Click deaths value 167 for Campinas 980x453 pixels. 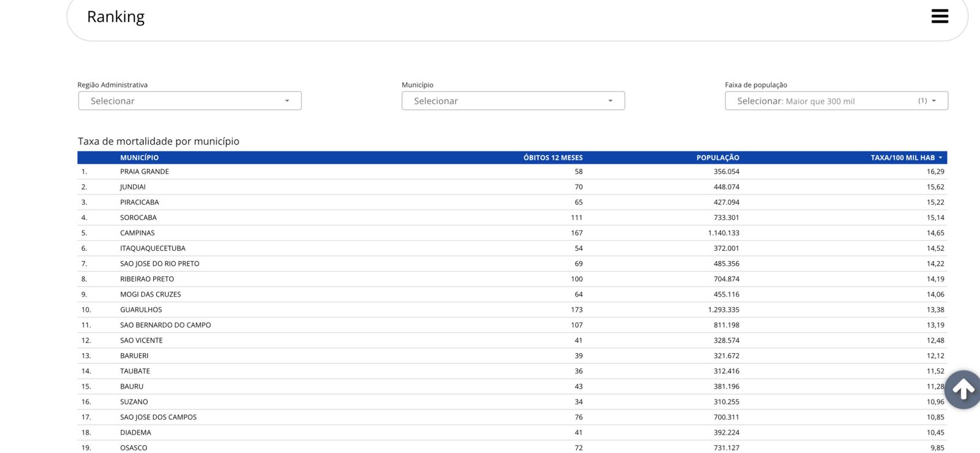click(576, 233)
